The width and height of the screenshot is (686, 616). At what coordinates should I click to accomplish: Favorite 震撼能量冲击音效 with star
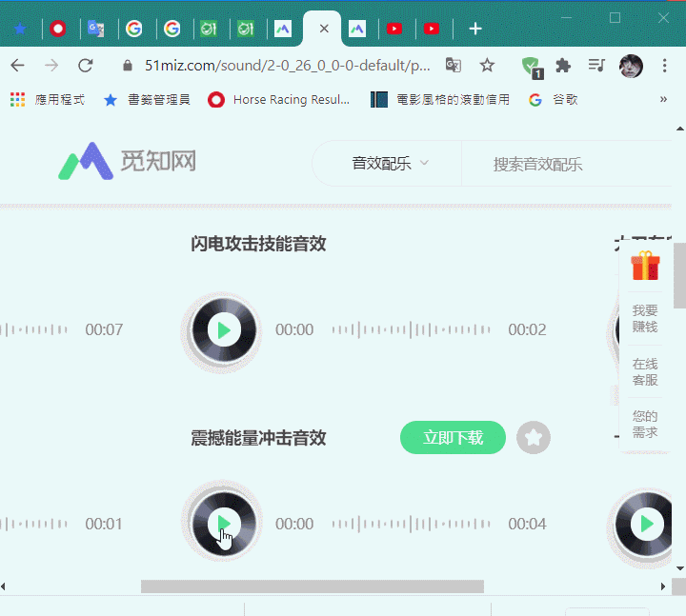(x=534, y=437)
